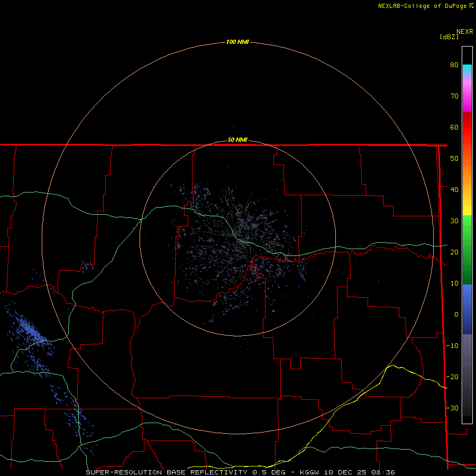Click the 0 value on the dBZ scale

[456, 315]
